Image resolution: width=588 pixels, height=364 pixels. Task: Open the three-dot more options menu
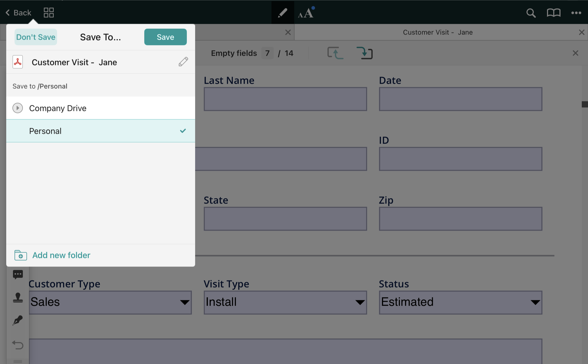[576, 13]
